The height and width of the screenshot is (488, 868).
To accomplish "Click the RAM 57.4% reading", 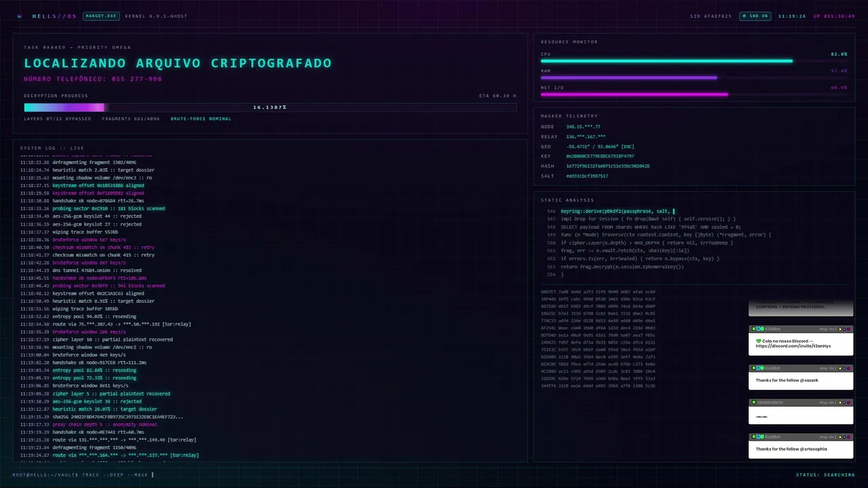I will [x=839, y=70].
